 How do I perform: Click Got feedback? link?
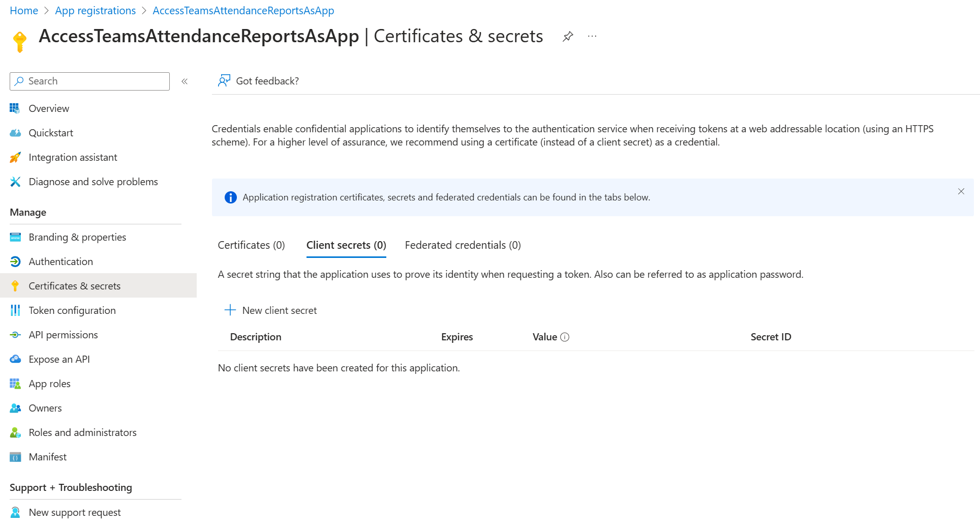(259, 81)
